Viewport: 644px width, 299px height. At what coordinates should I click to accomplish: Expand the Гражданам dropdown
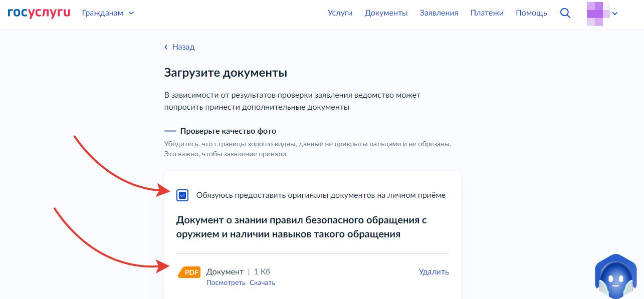click(108, 13)
